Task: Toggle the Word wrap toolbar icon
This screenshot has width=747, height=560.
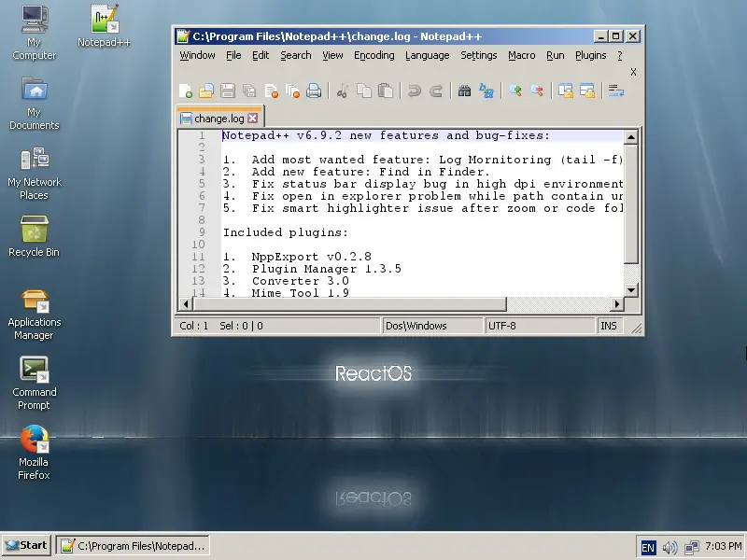Action: pyautogui.click(x=616, y=91)
